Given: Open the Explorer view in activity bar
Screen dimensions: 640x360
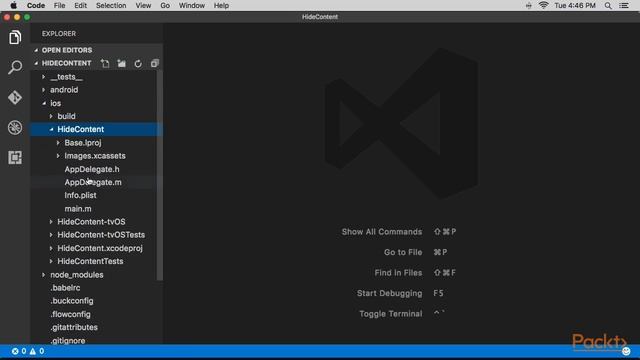Looking at the screenshot, I should (x=15, y=38).
